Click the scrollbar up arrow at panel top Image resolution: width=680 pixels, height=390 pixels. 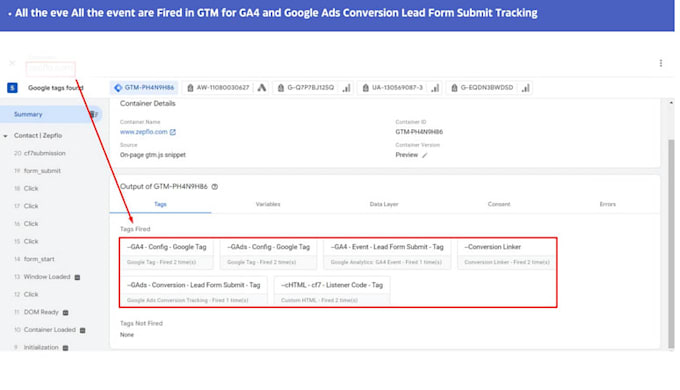pyautogui.click(x=671, y=103)
